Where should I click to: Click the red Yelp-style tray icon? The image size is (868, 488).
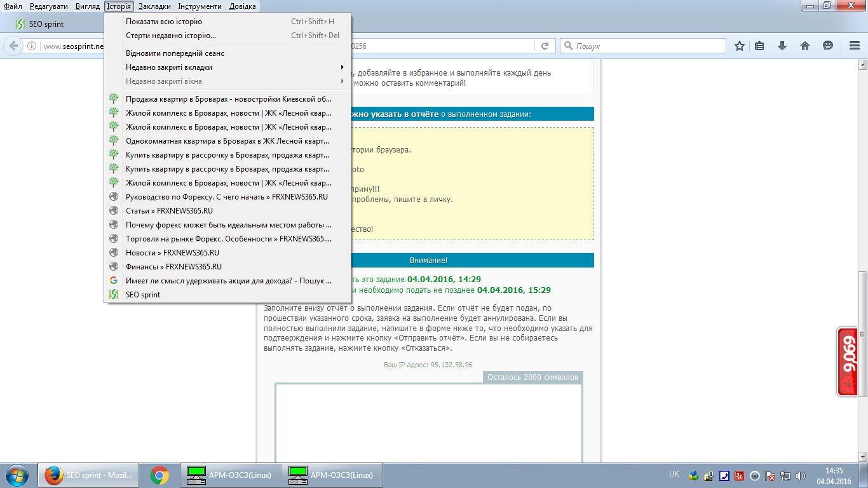[x=740, y=475]
